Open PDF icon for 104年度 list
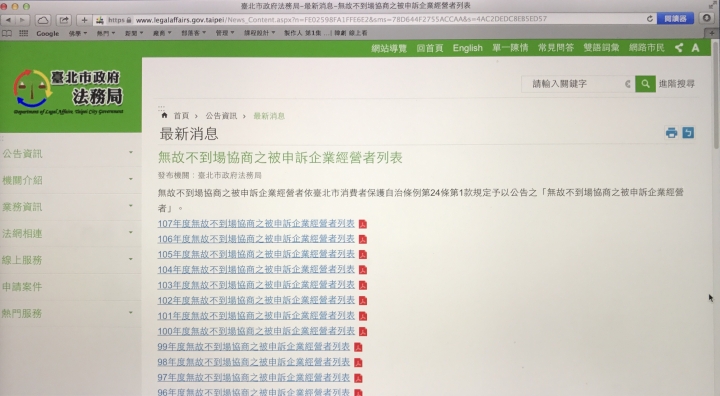Screen dimensions: 720x396 [363, 270]
